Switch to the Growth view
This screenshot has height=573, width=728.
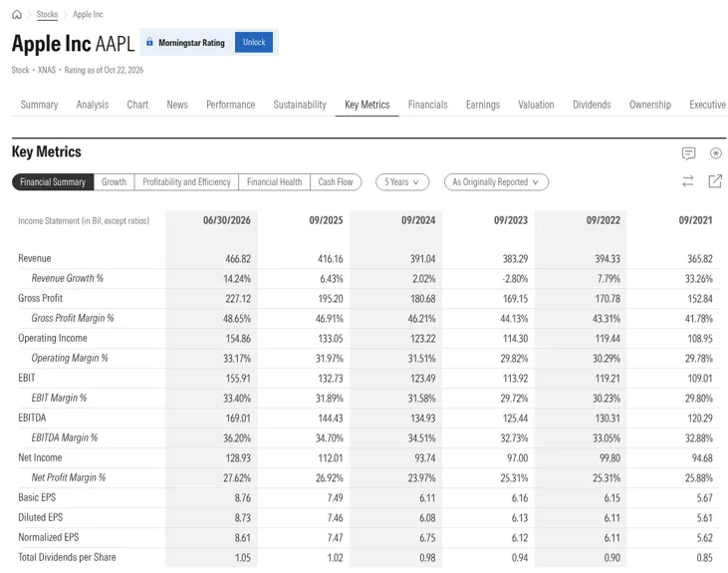coord(115,182)
